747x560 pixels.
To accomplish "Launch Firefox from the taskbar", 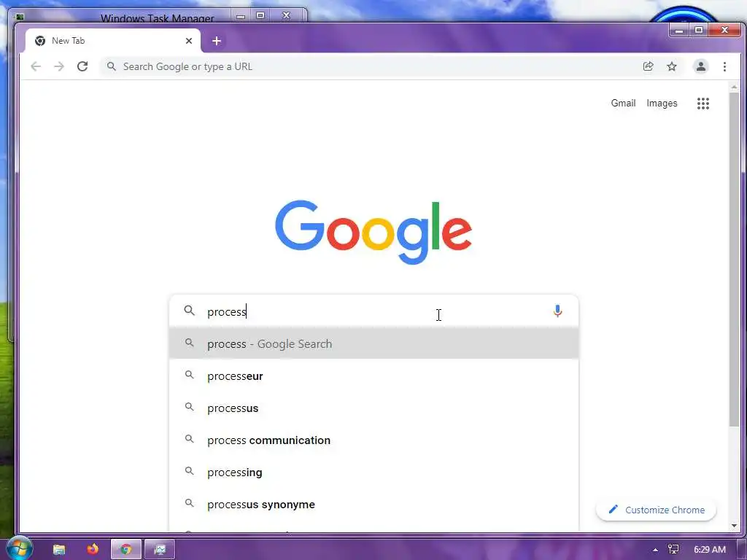I will [93, 549].
